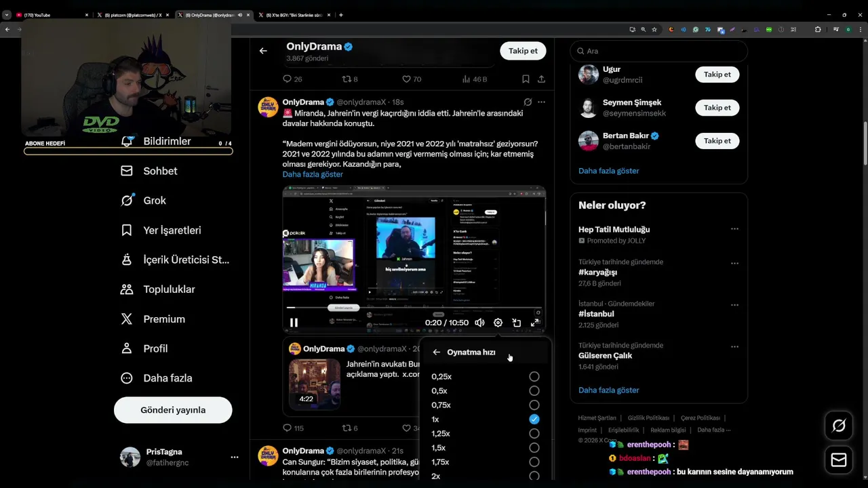868x488 pixels.
Task: Click the Profil sidebar icon
Action: click(126, 348)
